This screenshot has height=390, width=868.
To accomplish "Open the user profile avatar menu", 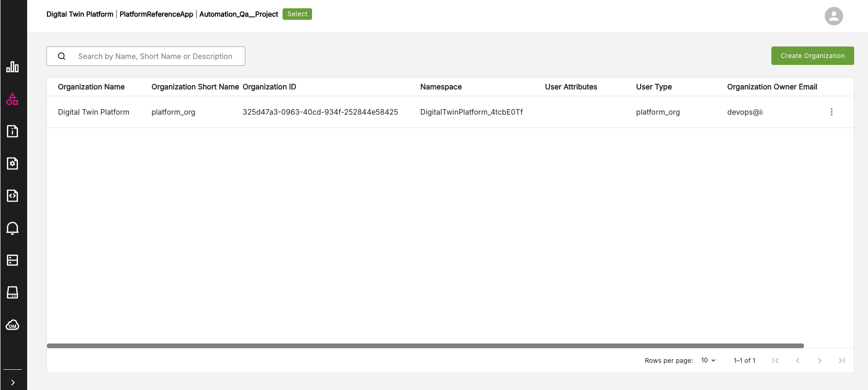I will (833, 16).
